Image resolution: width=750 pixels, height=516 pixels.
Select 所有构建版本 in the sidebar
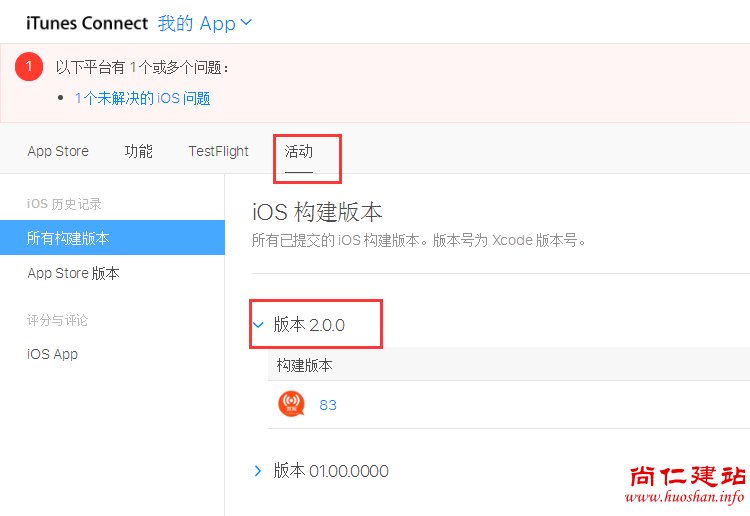(x=68, y=238)
